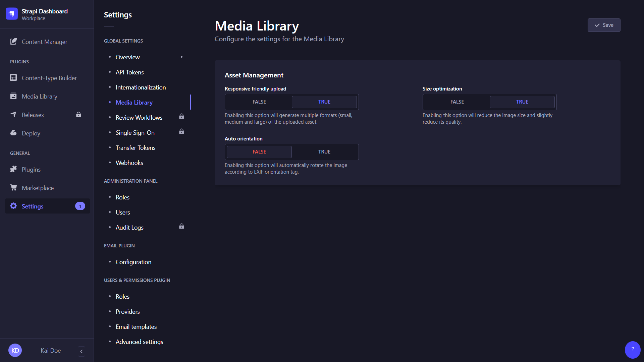The height and width of the screenshot is (362, 644).
Task: Go to Transfer Tokens settings
Action: (136, 147)
